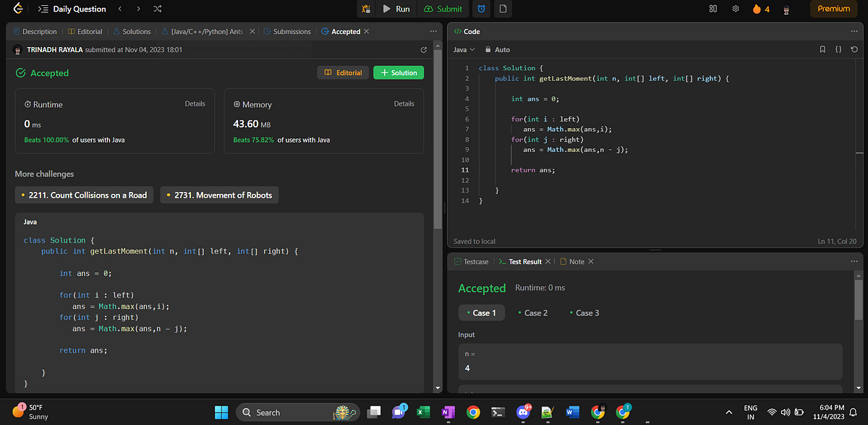The height and width of the screenshot is (425, 868).
Task: Open 2731. Movement of Robots challenge
Action: [x=220, y=195]
